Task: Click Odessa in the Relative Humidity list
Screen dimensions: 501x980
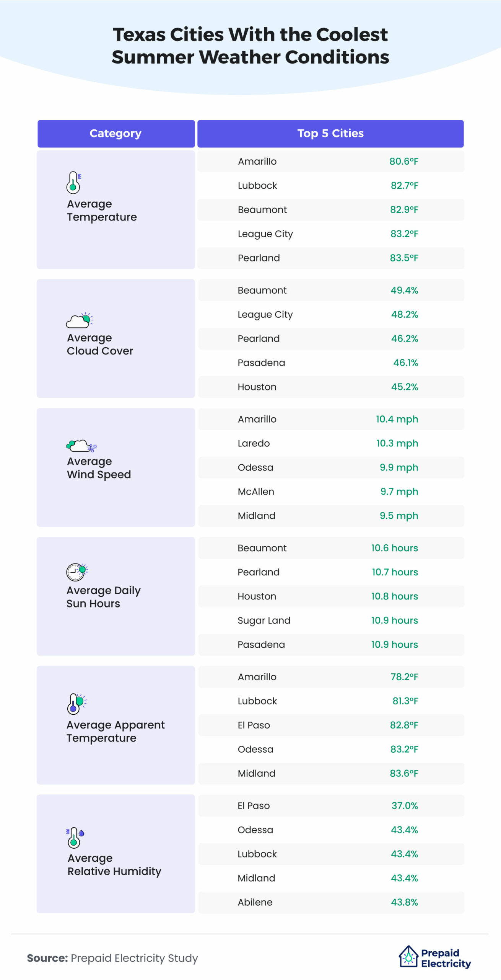Action: tap(255, 830)
